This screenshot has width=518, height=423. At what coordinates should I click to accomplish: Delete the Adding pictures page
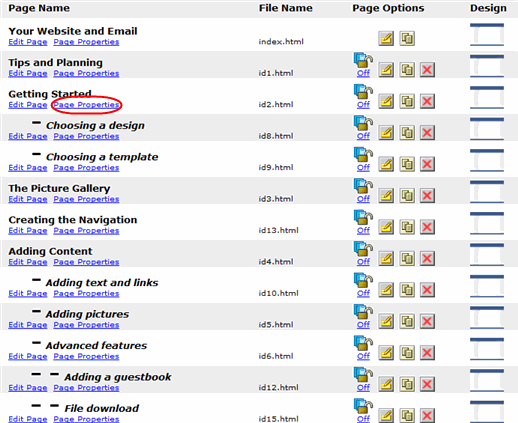pyautogui.click(x=427, y=321)
